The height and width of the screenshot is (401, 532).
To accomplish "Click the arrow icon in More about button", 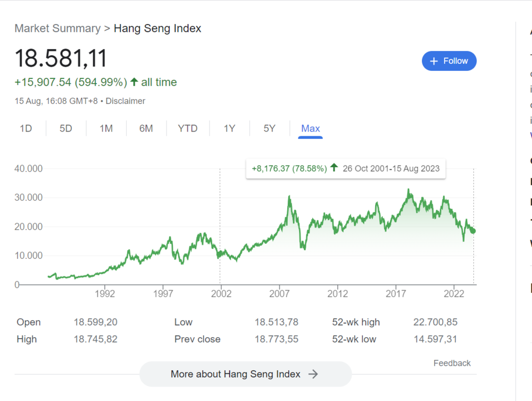I will coord(313,374).
